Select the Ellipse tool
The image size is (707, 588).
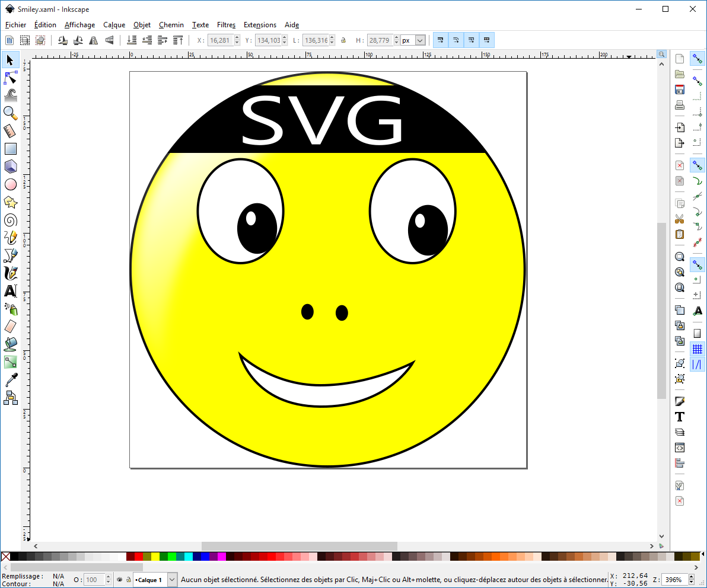(10, 184)
